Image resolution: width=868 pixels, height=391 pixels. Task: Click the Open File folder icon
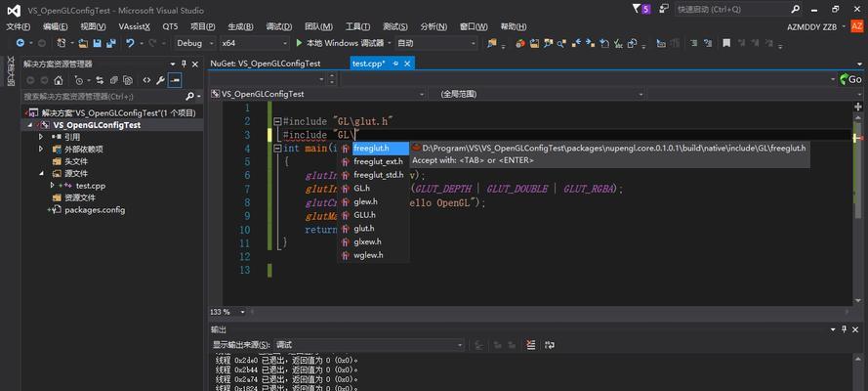[83, 43]
